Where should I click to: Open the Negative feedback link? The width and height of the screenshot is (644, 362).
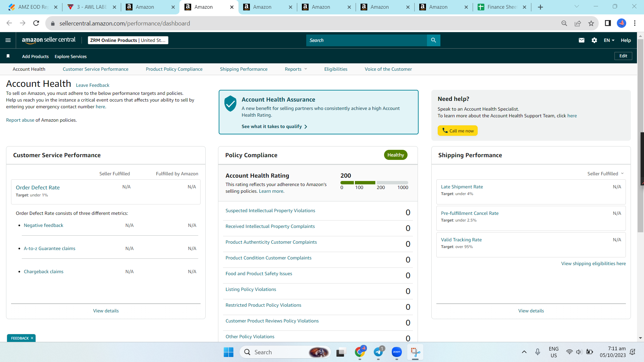point(44,225)
